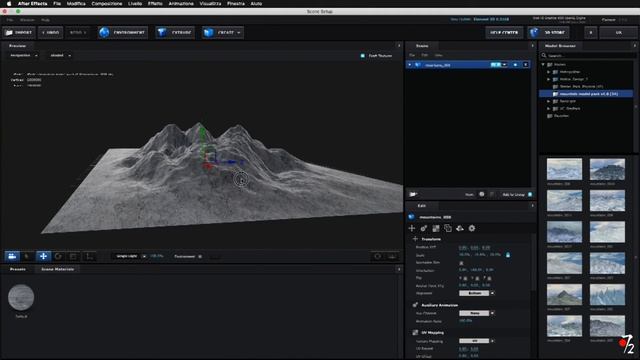
Task: Toggle the Normalize Size checkbox
Action: click(461, 262)
